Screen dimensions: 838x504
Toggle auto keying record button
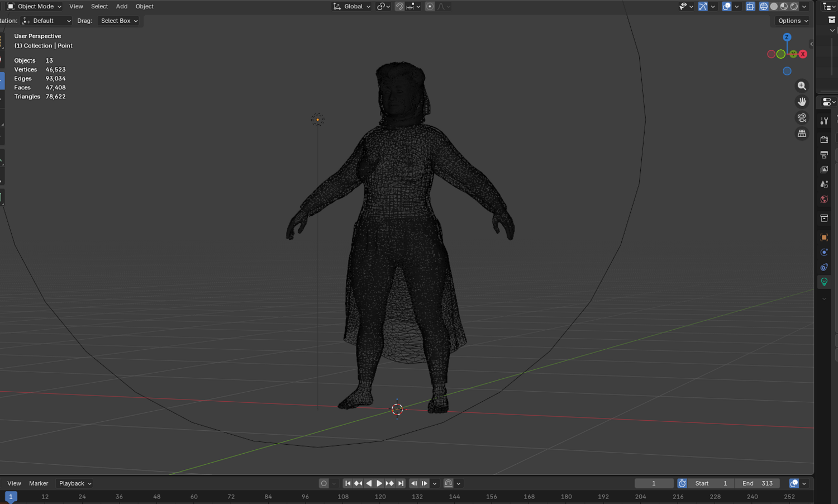click(323, 483)
